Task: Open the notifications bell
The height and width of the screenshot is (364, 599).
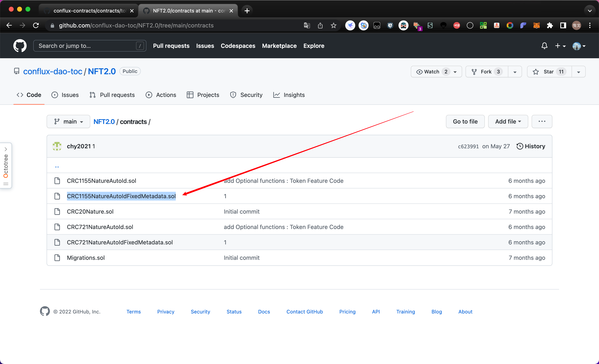Action: point(544,46)
